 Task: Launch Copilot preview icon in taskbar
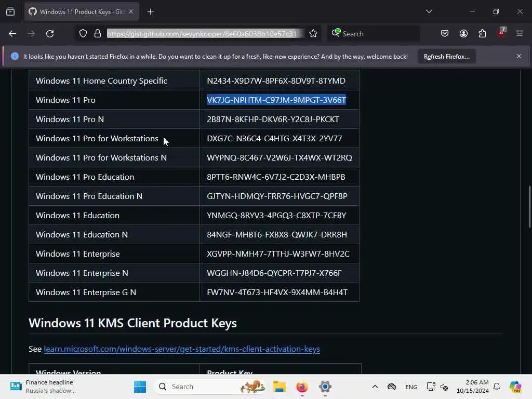coord(515,387)
